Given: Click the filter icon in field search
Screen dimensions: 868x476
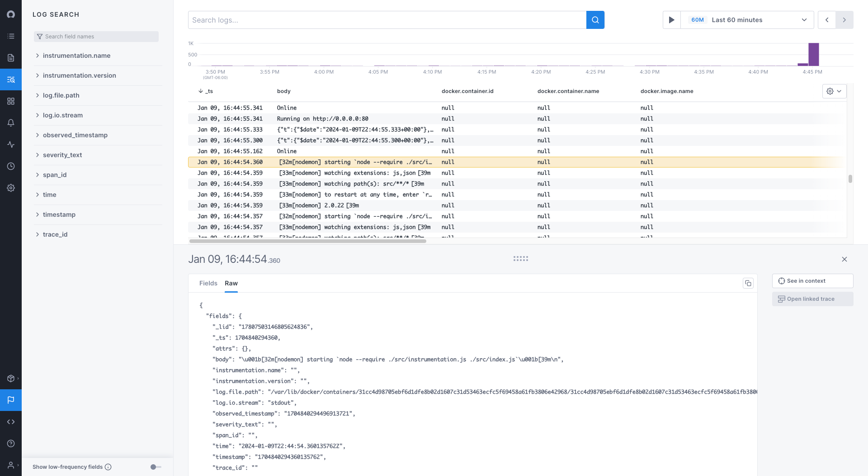Looking at the screenshot, I should tap(40, 37).
